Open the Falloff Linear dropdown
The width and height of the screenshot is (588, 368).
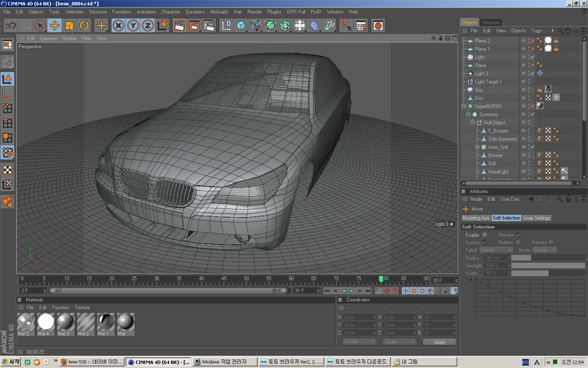pos(496,250)
